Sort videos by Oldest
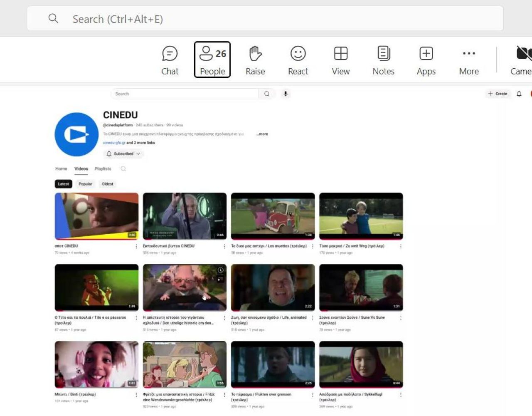 [x=107, y=184]
